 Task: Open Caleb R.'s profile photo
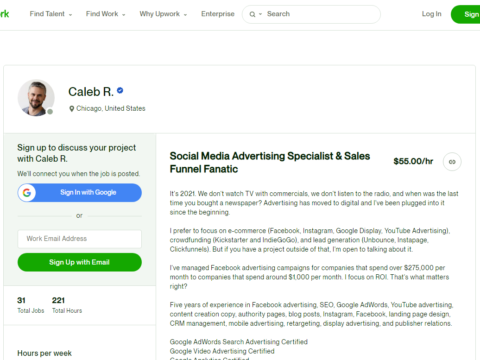[36, 98]
